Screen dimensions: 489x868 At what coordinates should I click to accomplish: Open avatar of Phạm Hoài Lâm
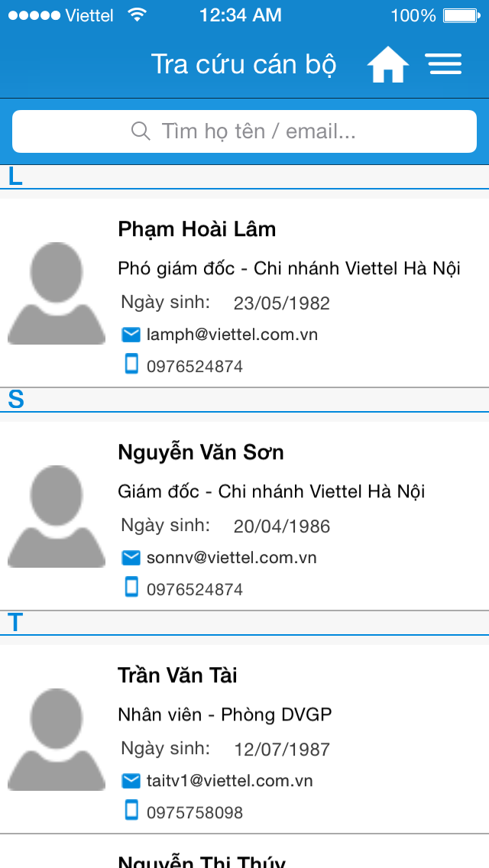coord(57,293)
